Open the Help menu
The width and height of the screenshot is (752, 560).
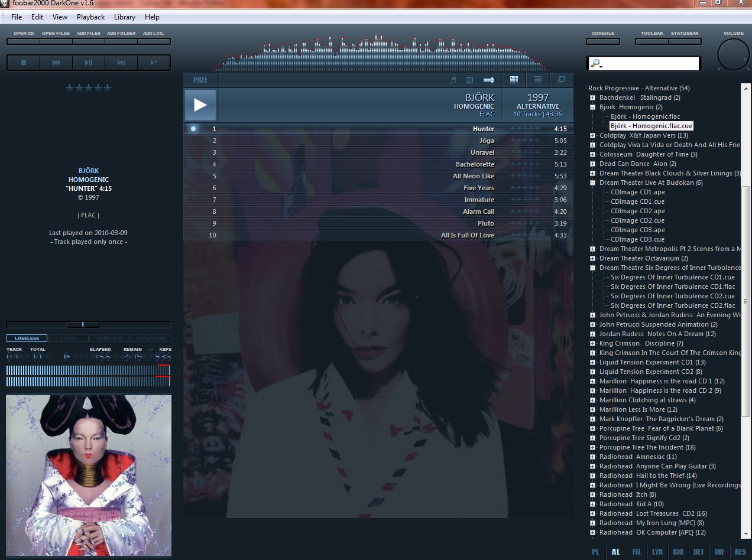click(x=152, y=17)
